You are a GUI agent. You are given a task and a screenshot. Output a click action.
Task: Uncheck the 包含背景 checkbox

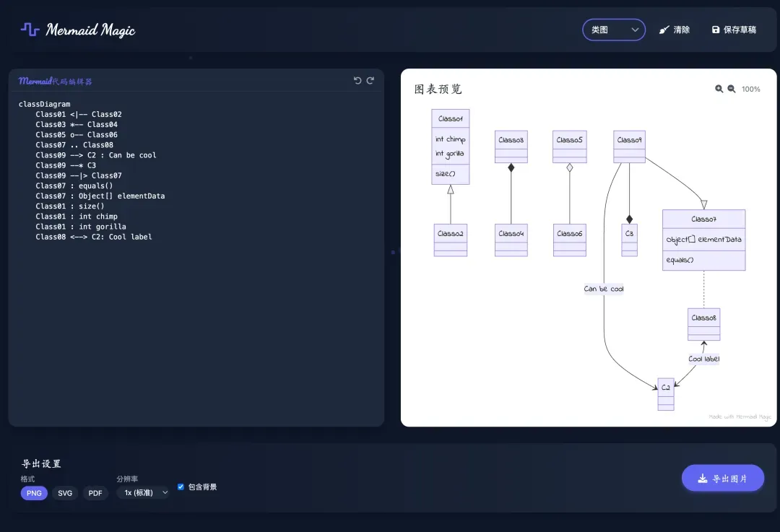click(181, 487)
